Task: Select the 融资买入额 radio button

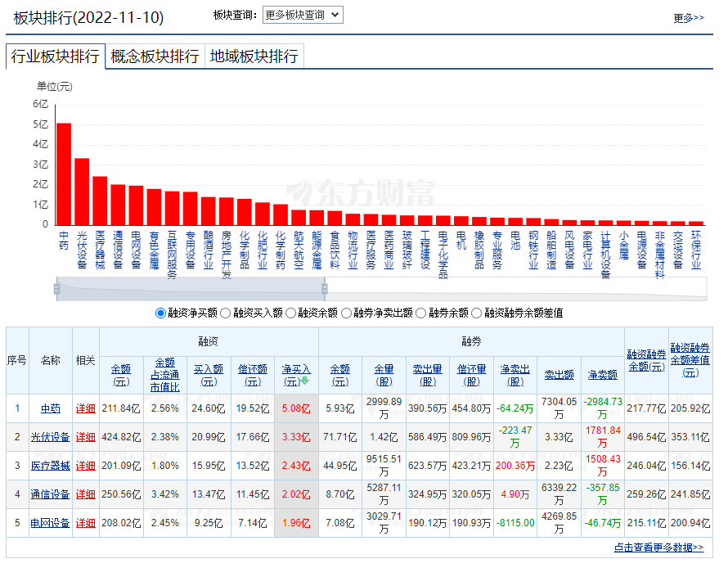Action: [x=226, y=313]
